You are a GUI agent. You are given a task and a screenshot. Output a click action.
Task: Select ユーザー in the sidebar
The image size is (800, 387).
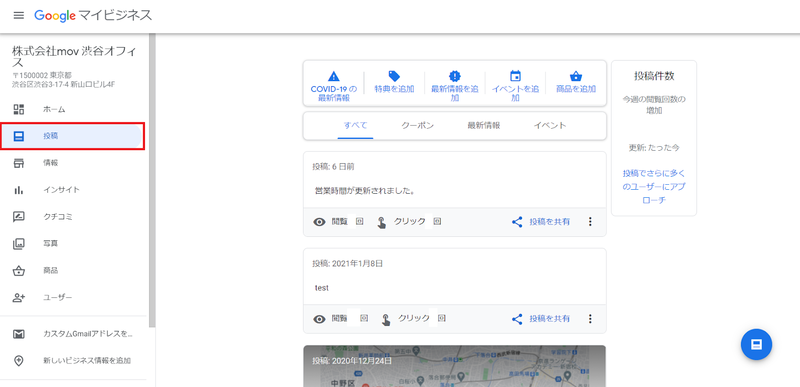pos(58,298)
